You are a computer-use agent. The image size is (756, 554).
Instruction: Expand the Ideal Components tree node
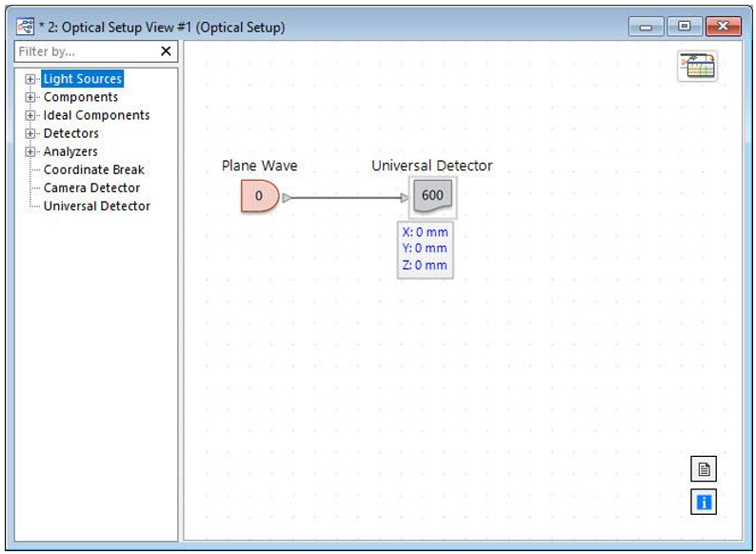coord(30,116)
